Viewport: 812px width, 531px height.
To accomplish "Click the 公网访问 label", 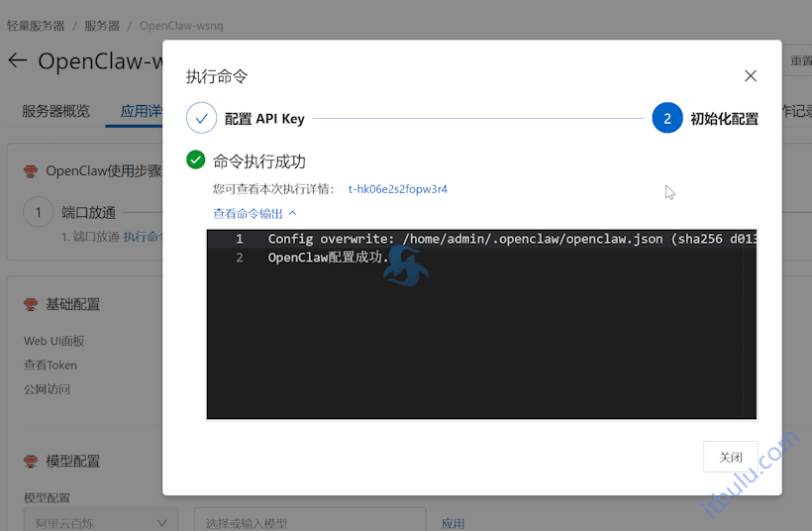I will coord(47,389).
